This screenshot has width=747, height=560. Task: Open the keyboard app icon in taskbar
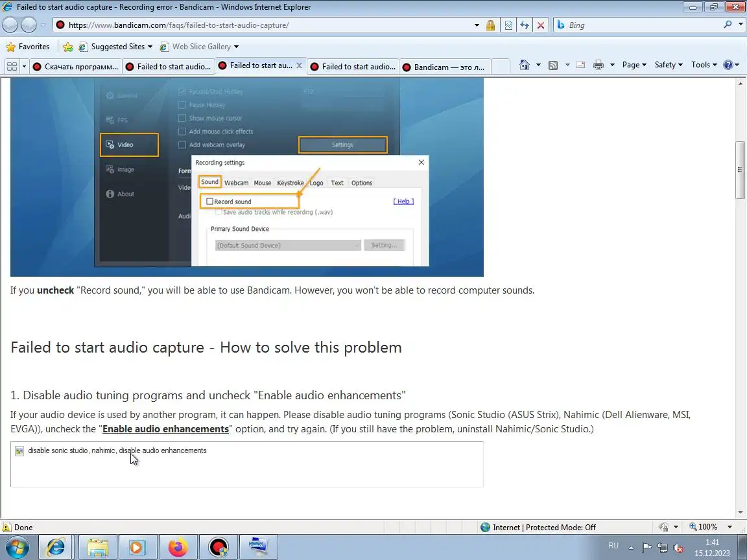[x=259, y=547]
